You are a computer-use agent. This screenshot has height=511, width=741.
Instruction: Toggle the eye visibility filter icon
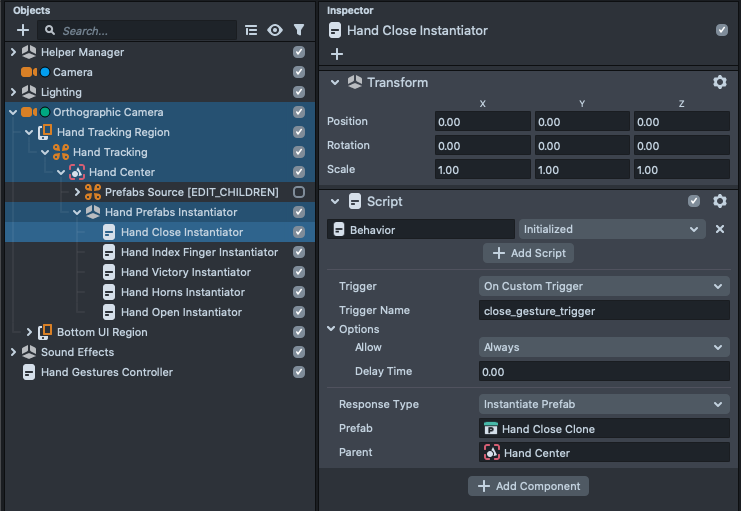(275, 31)
